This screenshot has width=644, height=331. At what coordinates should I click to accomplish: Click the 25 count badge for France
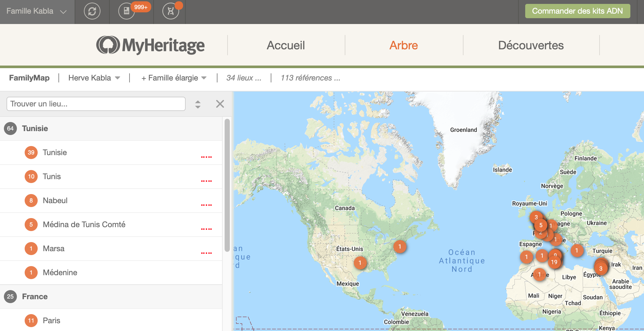(10, 297)
